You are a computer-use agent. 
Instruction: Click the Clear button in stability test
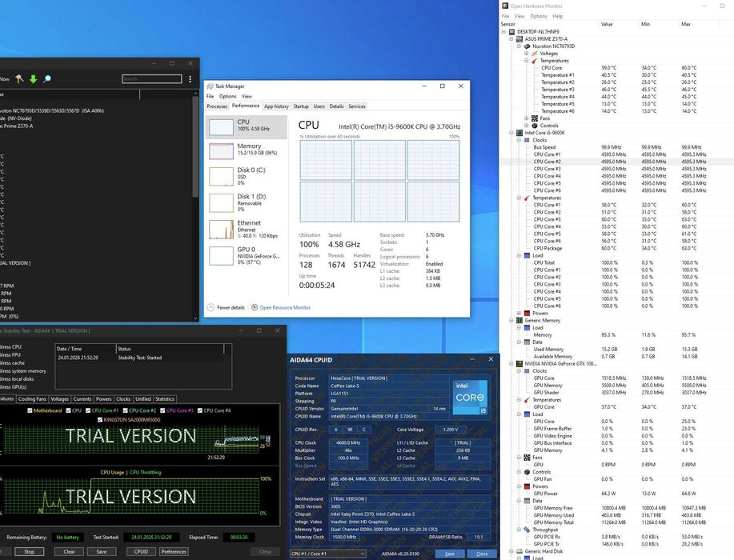coord(69,551)
